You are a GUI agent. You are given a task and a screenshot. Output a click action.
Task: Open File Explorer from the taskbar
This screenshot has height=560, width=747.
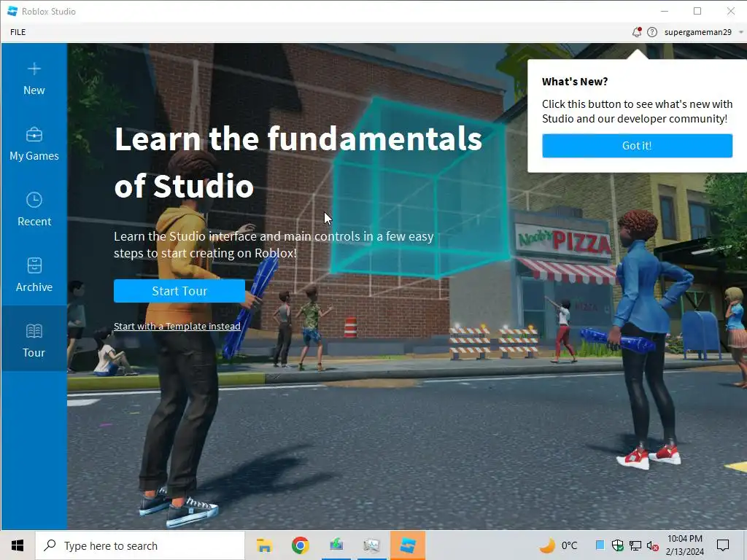[264, 545]
